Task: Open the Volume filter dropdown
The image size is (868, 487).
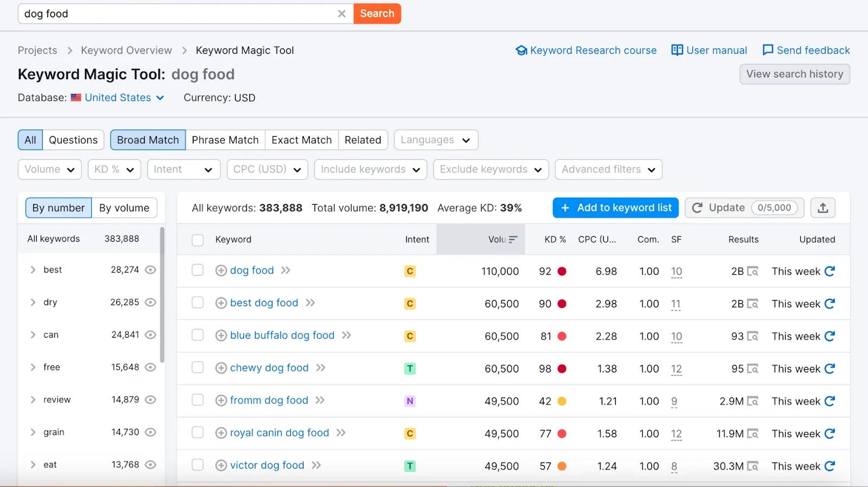Action: (49, 169)
